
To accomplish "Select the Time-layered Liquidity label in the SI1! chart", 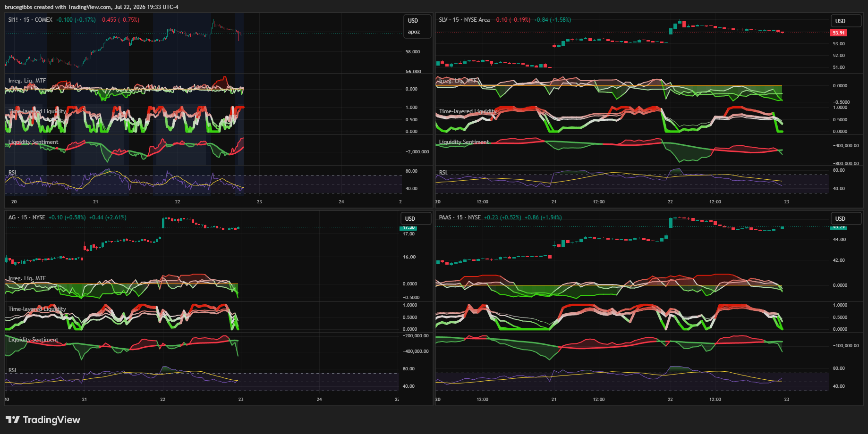I will [x=37, y=111].
